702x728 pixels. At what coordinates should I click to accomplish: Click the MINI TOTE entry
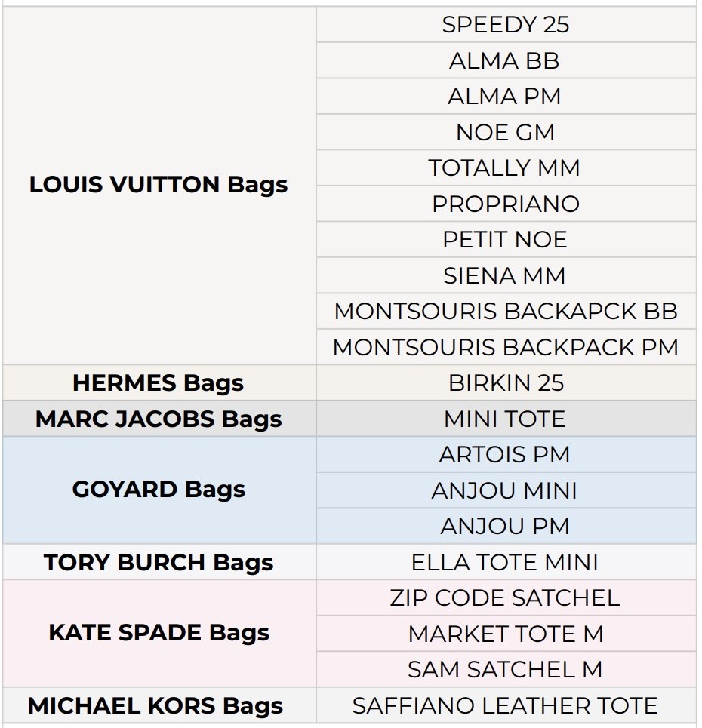point(505,419)
